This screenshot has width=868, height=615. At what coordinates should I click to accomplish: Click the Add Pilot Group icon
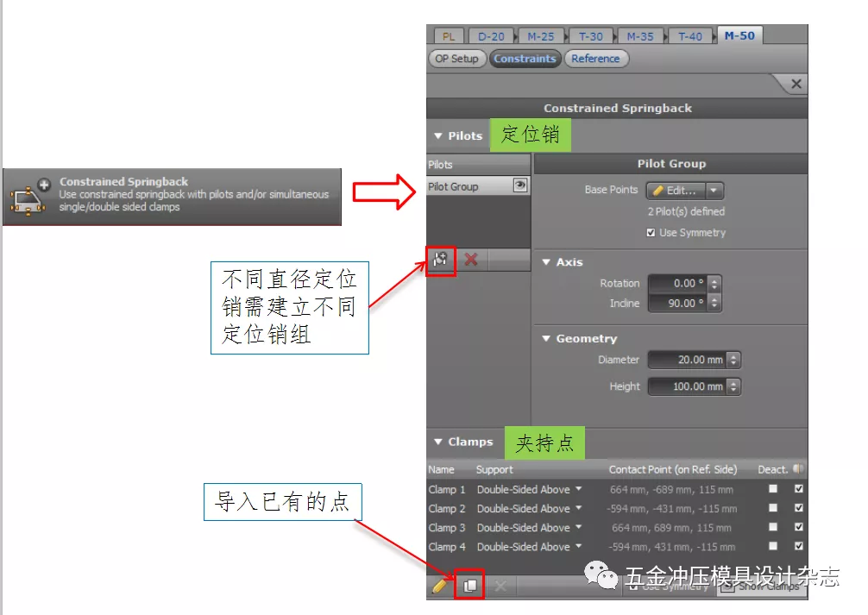coord(439,259)
